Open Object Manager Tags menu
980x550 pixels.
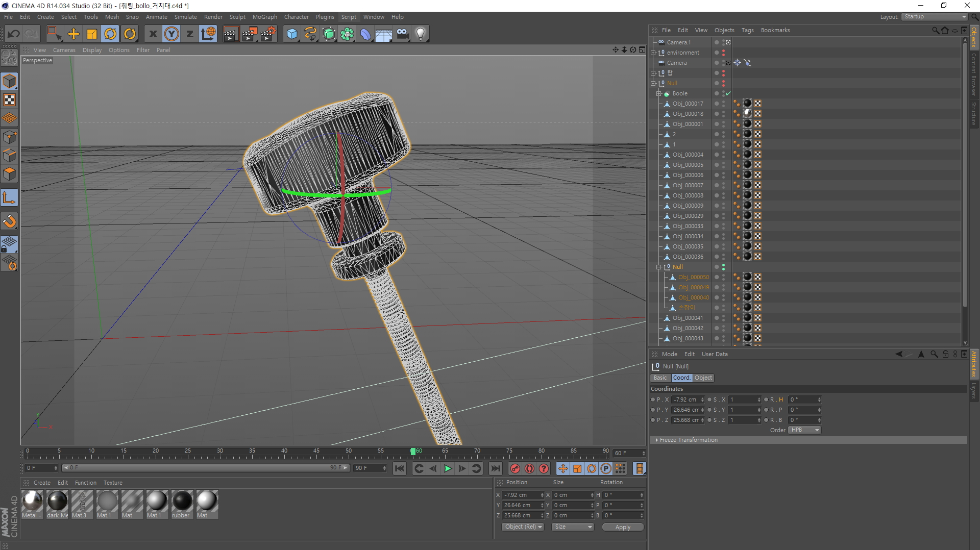click(747, 30)
